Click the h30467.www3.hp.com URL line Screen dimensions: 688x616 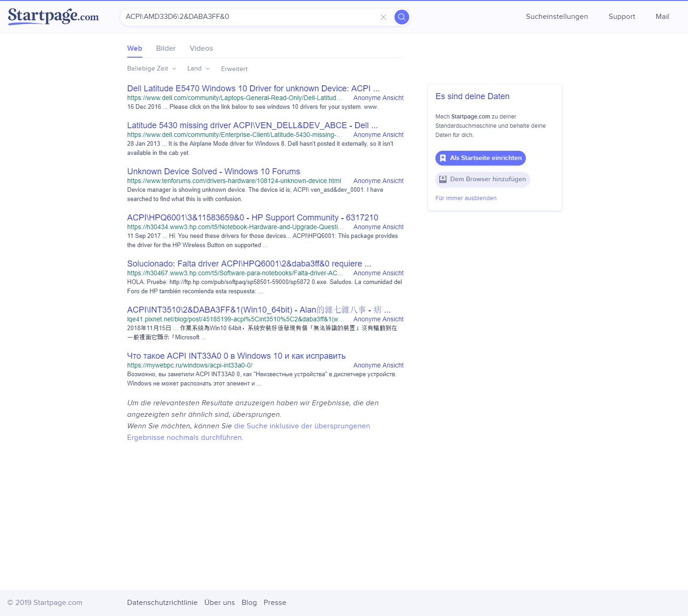coord(235,273)
